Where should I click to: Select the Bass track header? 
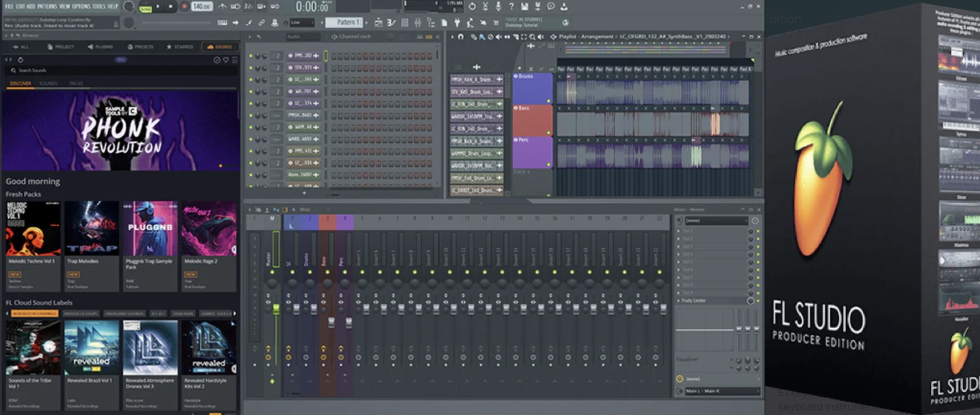(532, 120)
